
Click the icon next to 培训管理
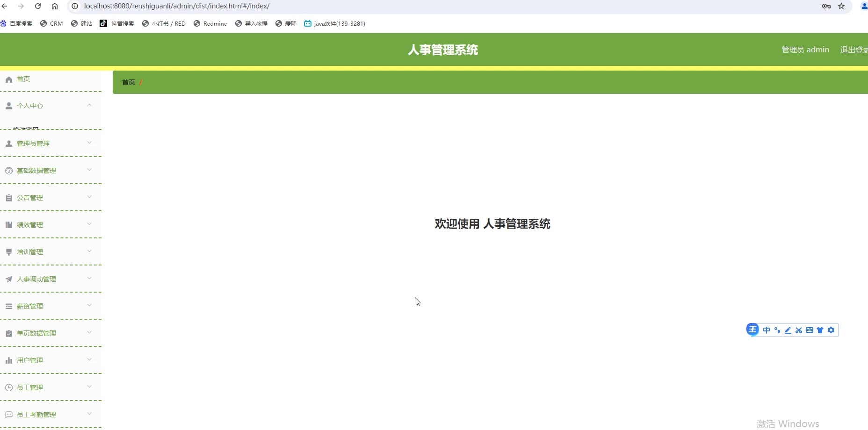[x=9, y=252]
